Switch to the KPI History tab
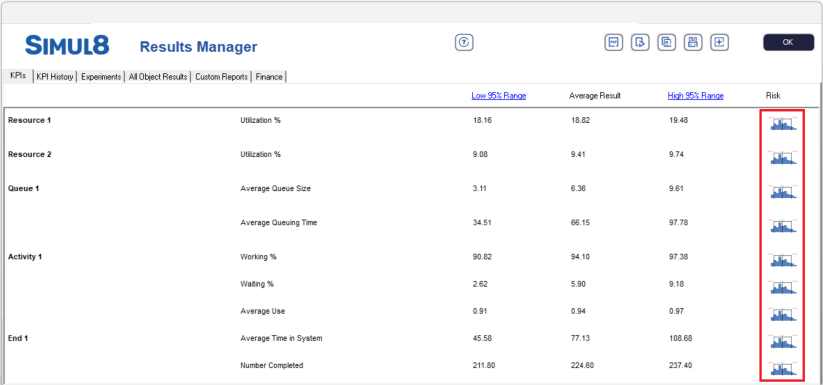This screenshot has width=823, height=385. 55,77
